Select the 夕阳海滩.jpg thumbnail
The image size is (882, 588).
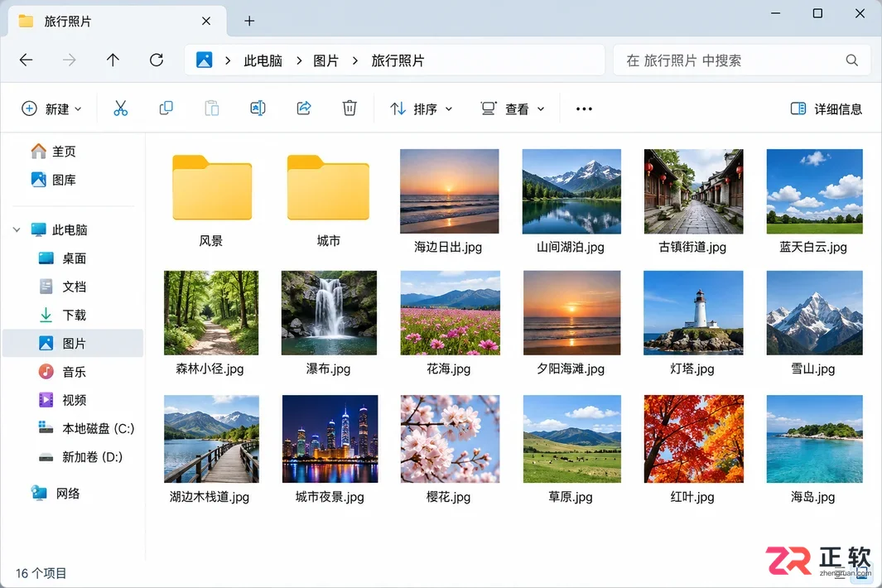point(572,313)
